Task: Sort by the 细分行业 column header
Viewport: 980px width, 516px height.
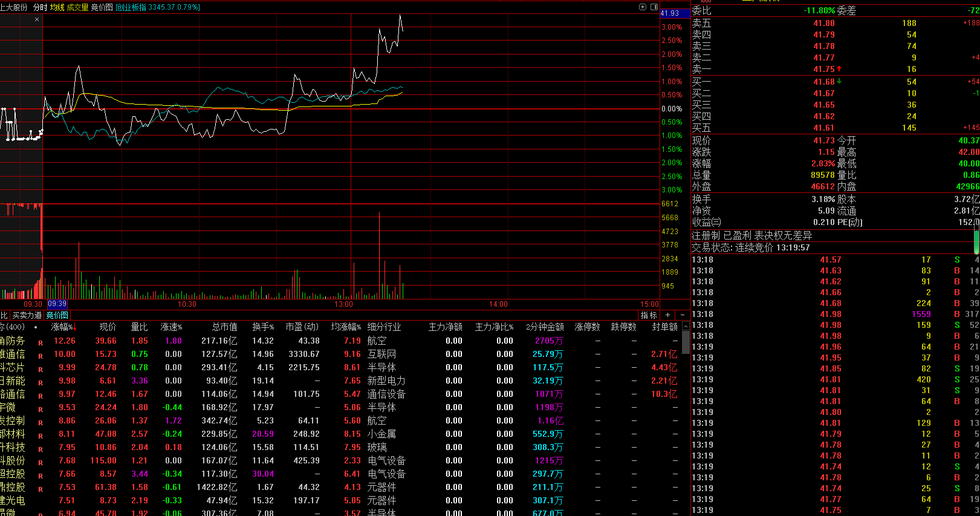Action: [x=384, y=327]
